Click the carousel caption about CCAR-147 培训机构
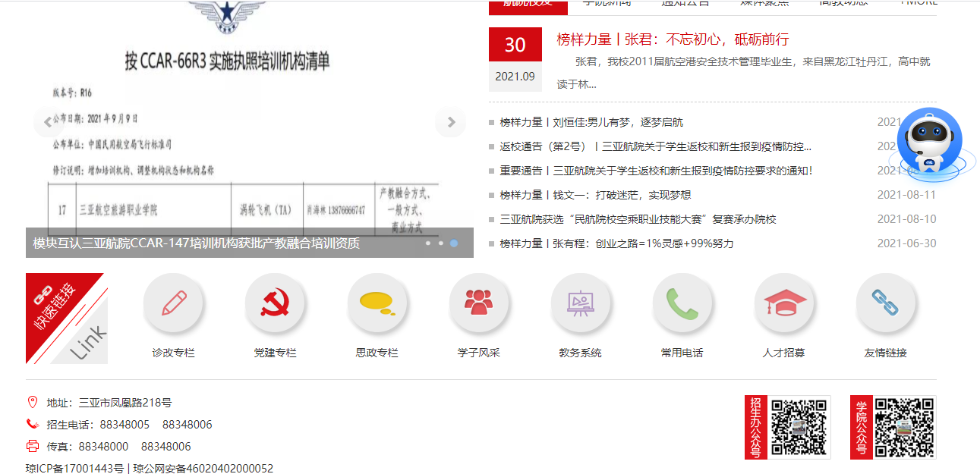The height and width of the screenshot is (474, 980). click(x=197, y=243)
